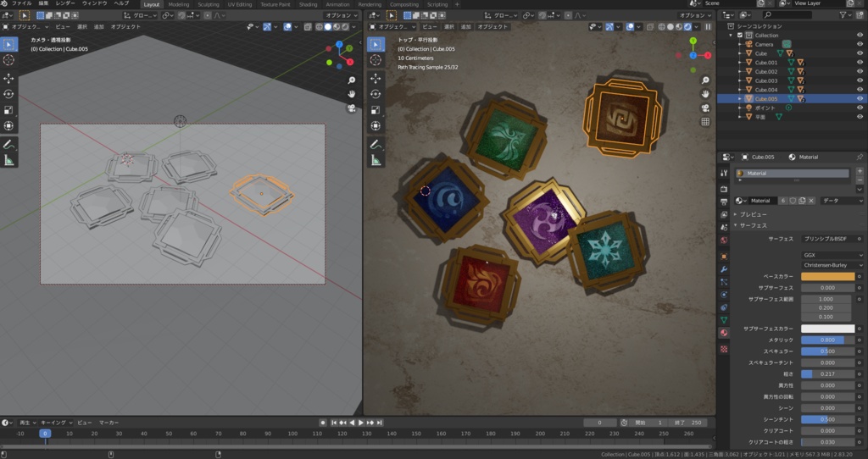Hide Cube.003 with its eye icon
This screenshot has height=459, width=868.
860,80
